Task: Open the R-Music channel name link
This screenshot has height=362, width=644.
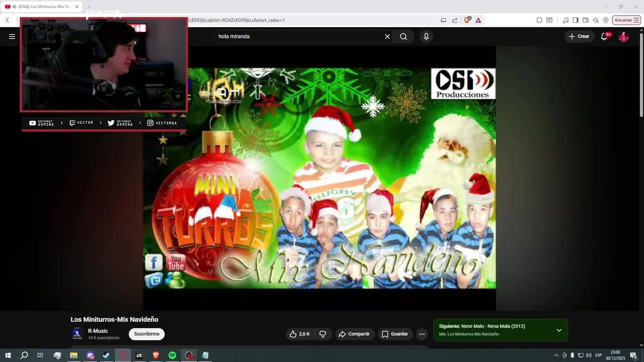Action: 98,331
